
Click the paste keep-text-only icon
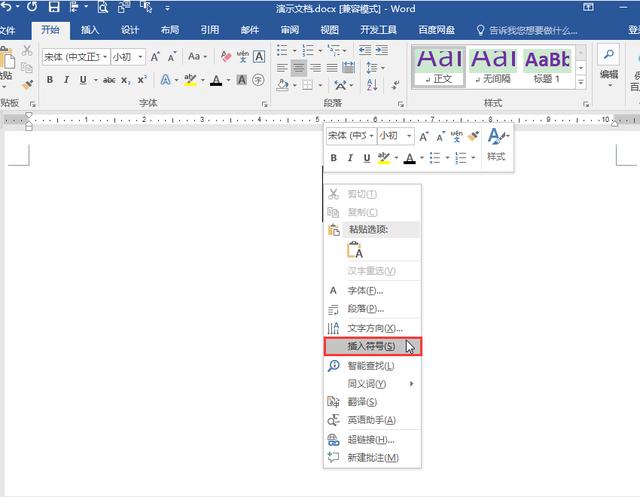(x=354, y=251)
